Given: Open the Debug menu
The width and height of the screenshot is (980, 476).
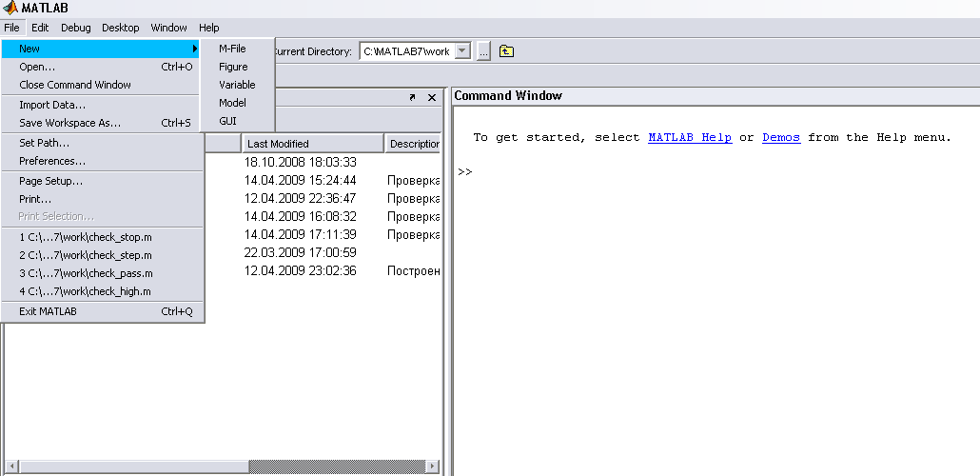Looking at the screenshot, I should pos(75,28).
